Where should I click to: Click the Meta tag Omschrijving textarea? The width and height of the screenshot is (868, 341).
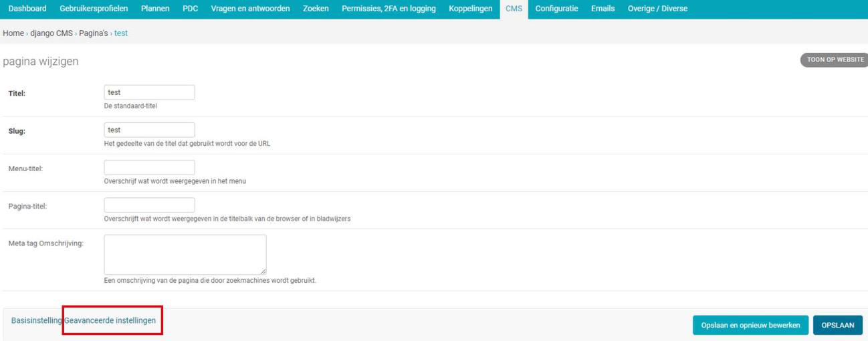tap(185, 254)
